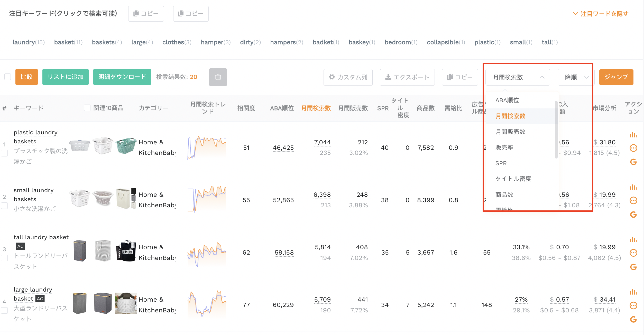Collapse the 月間検索数 sort dropdown
The height and width of the screenshot is (335, 644).
518,77
